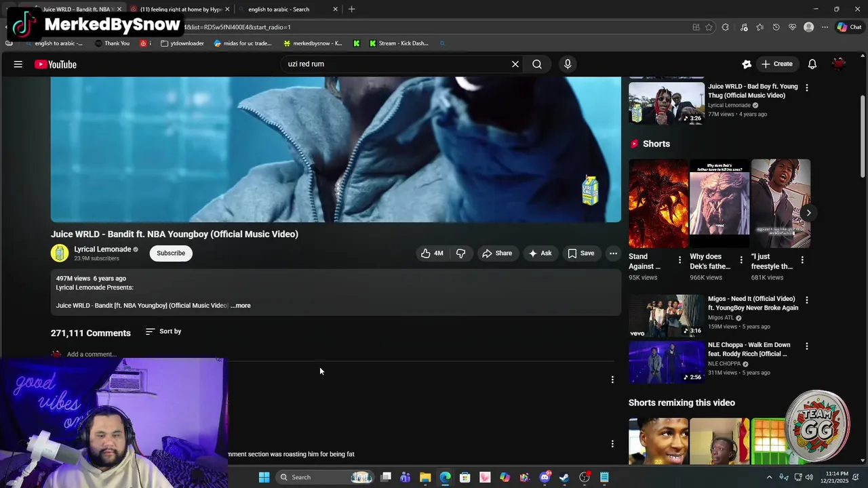This screenshot has width=868, height=488.
Task: Show next shorts with the arrow
Action: [808, 213]
